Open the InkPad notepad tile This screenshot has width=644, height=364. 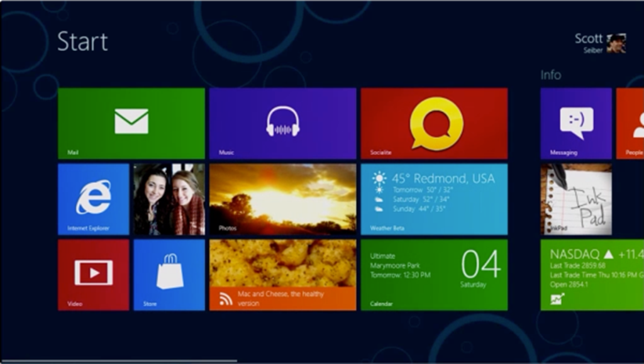pos(576,199)
